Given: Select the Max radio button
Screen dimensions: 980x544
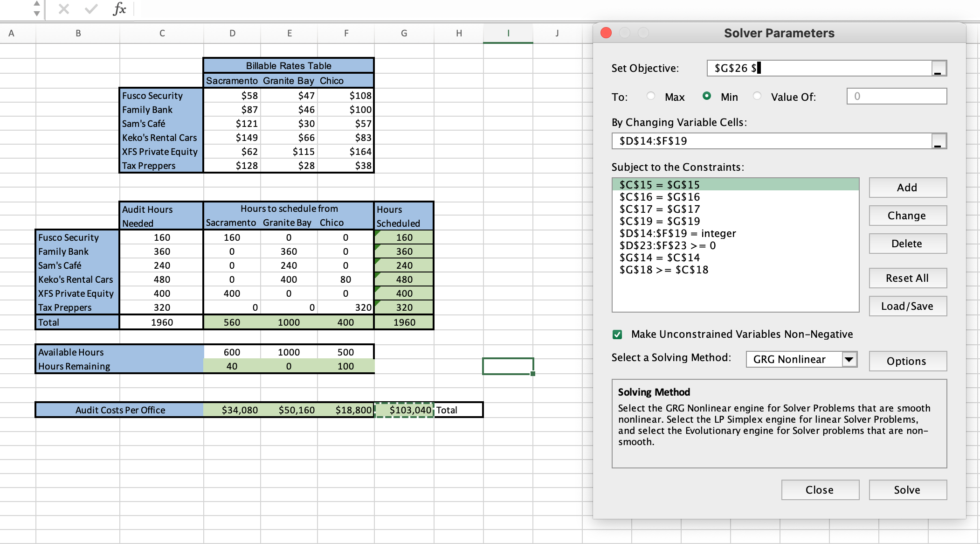Looking at the screenshot, I should point(651,96).
